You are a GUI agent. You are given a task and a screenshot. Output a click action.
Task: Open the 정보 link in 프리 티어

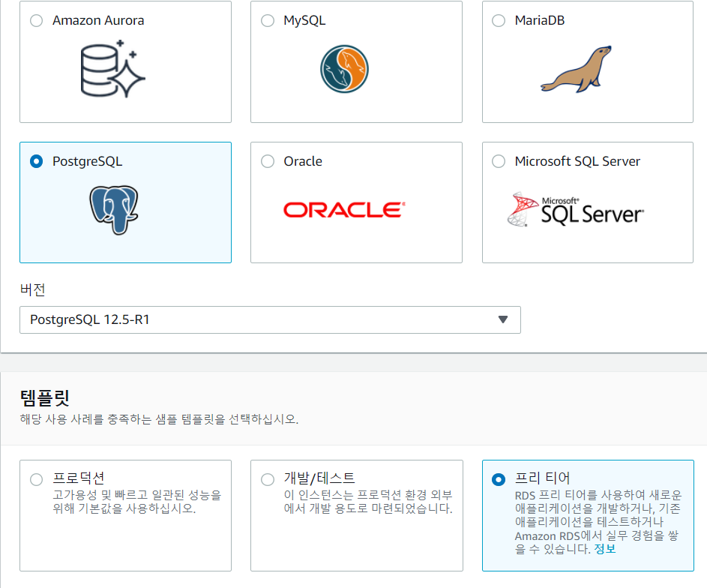coord(605,549)
